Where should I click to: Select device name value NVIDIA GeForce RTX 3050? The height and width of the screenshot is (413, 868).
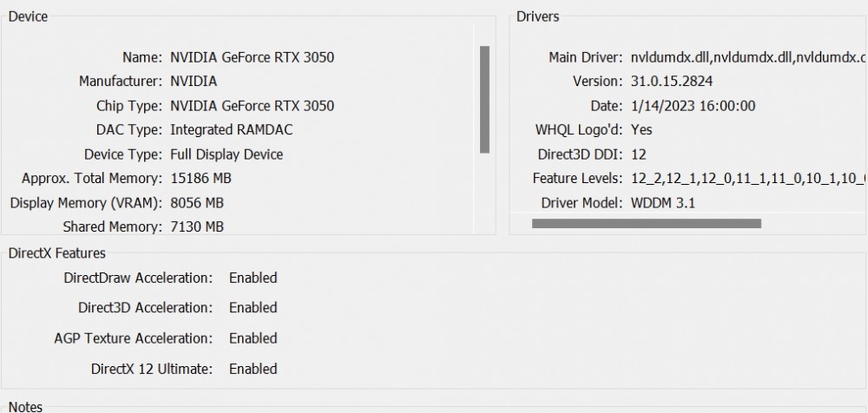pyautogui.click(x=252, y=57)
